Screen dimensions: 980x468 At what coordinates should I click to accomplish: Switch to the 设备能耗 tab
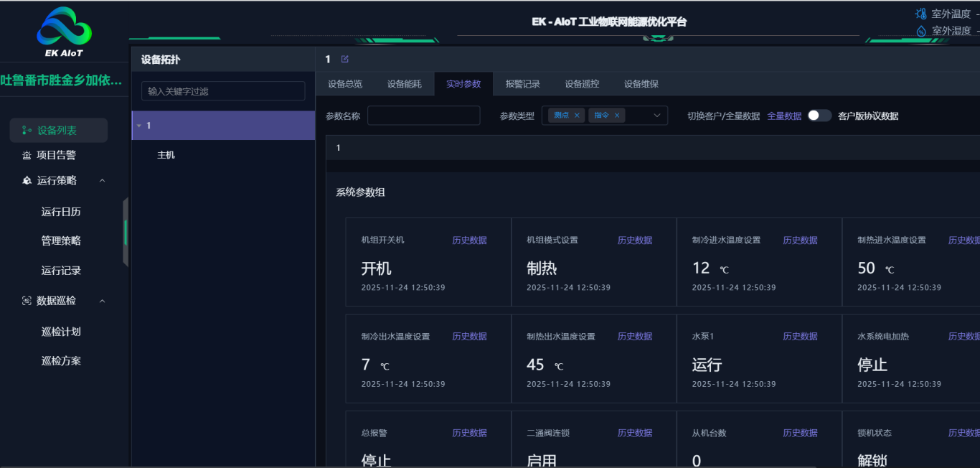(x=405, y=84)
